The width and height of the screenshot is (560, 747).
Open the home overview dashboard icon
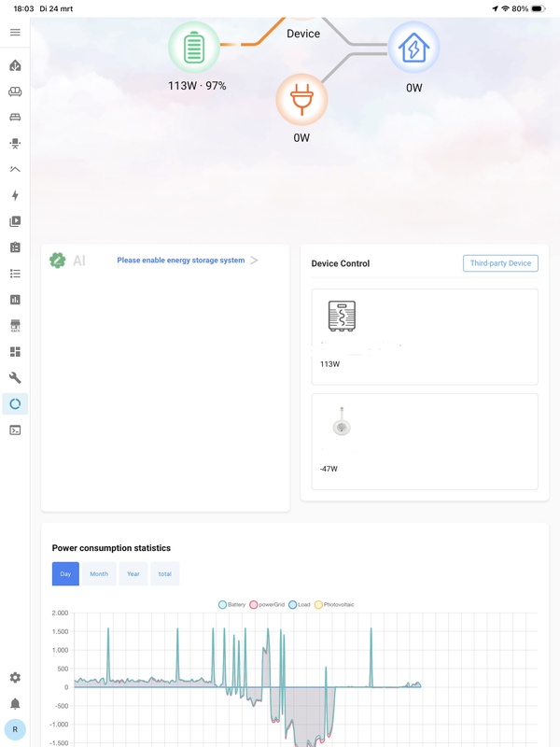(x=15, y=65)
